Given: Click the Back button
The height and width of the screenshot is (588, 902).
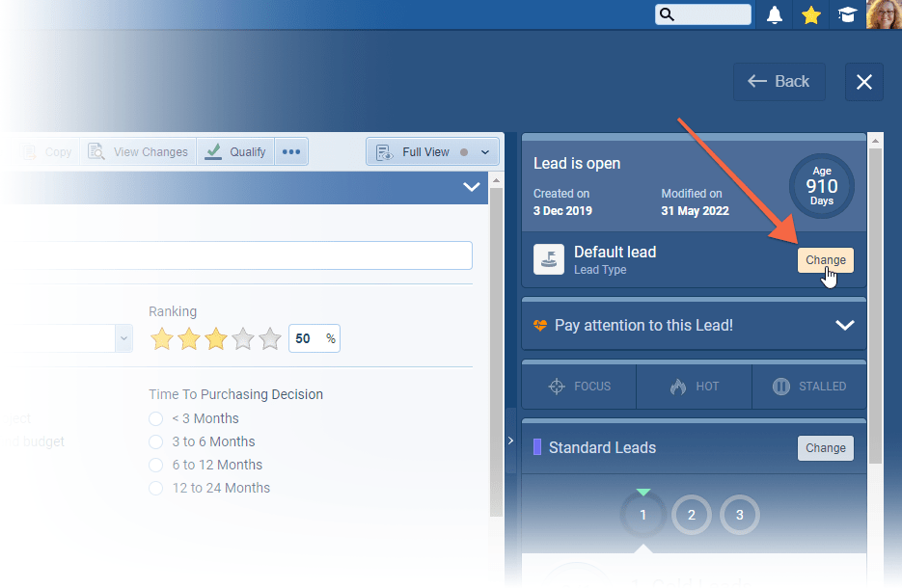Looking at the screenshot, I should [779, 82].
